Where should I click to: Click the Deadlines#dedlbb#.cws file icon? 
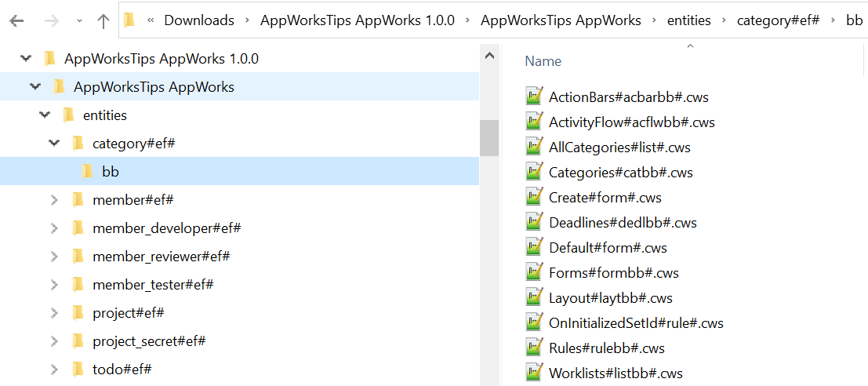(535, 223)
